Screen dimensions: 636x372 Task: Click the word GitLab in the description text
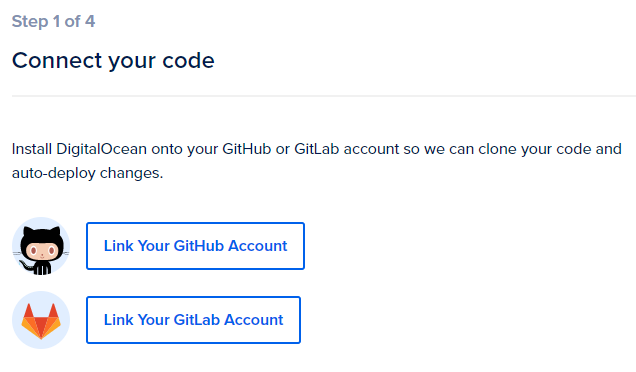coord(317,149)
